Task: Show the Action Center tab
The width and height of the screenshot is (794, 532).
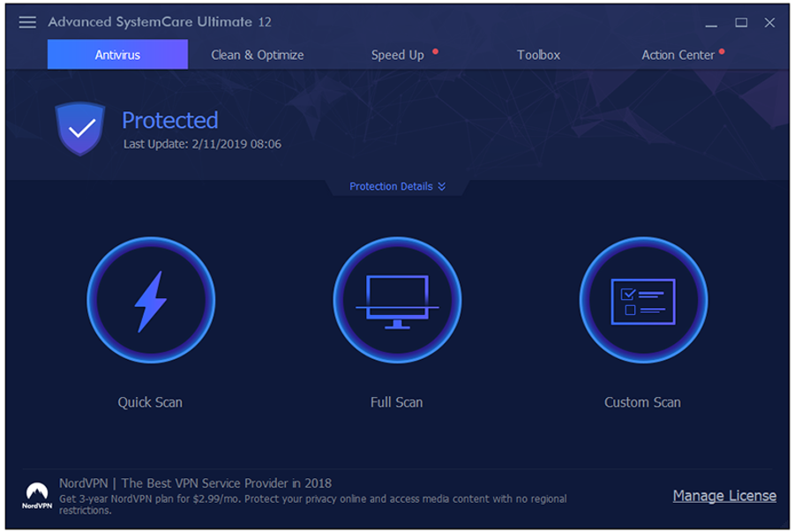Action: (678, 55)
